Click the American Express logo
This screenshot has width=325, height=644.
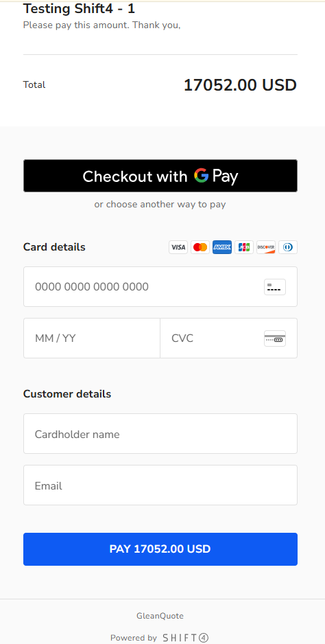[222, 247]
